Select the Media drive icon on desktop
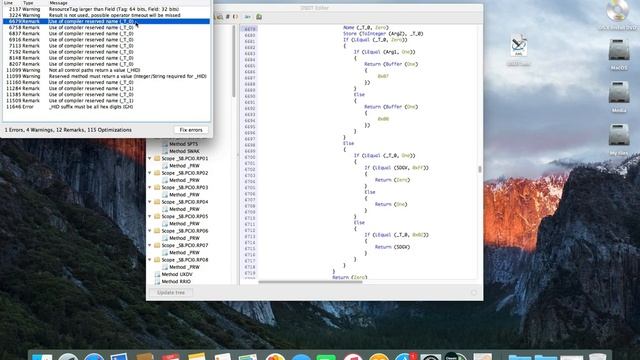Viewport: 640px width, 360px height. tap(619, 93)
